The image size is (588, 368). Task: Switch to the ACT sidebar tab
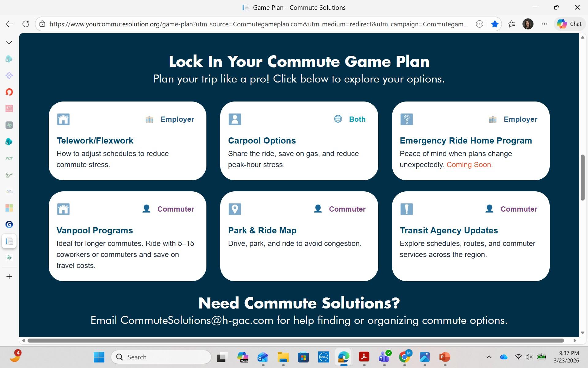pos(9,158)
